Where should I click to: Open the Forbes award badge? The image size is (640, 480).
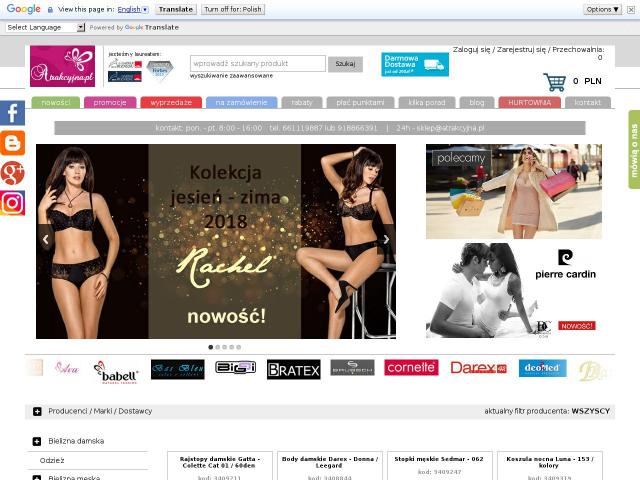coord(160,71)
